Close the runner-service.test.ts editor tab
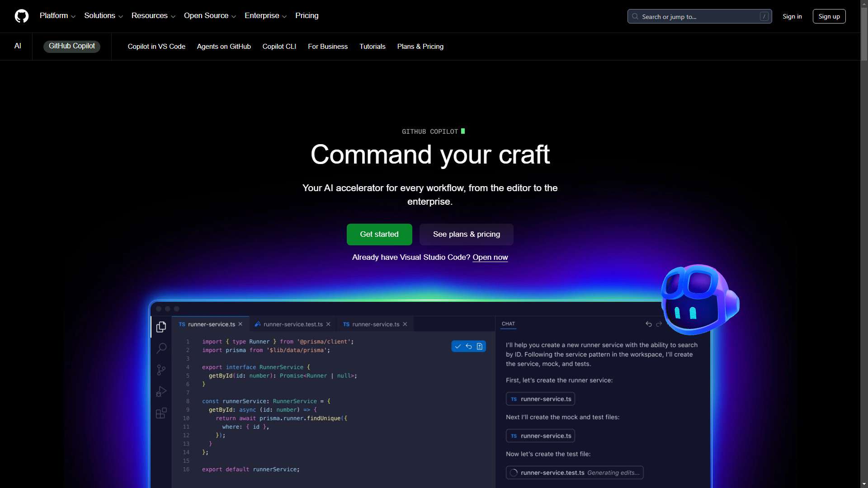The image size is (868, 488). 328,324
